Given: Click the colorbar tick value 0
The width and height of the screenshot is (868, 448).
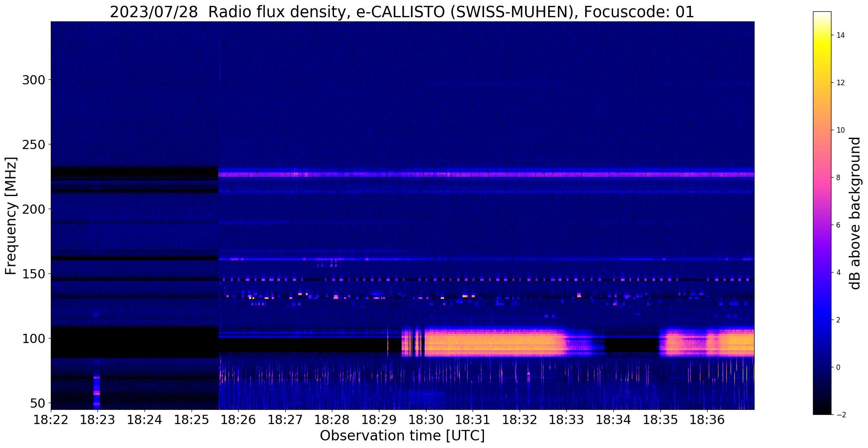Looking at the screenshot, I should 839,367.
